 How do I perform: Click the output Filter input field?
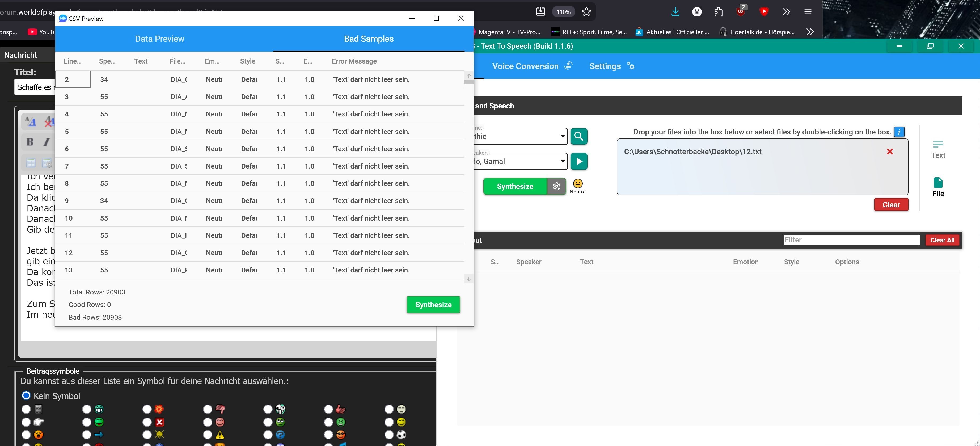[851, 240]
